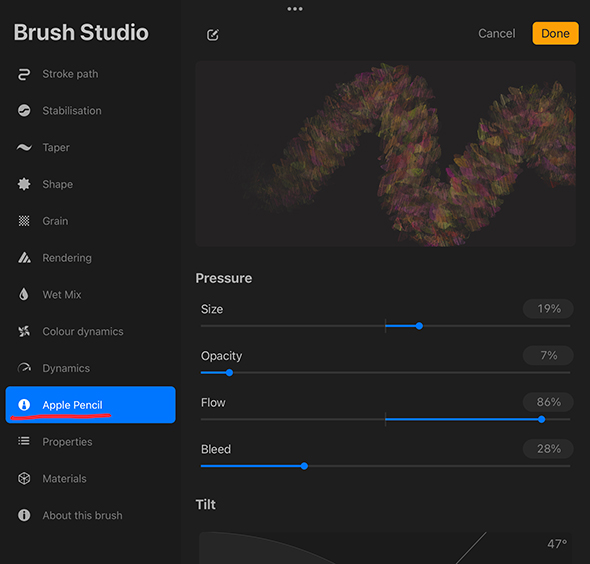The height and width of the screenshot is (564, 590).
Task: Edit the Flow 86% value field
Action: point(548,402)
